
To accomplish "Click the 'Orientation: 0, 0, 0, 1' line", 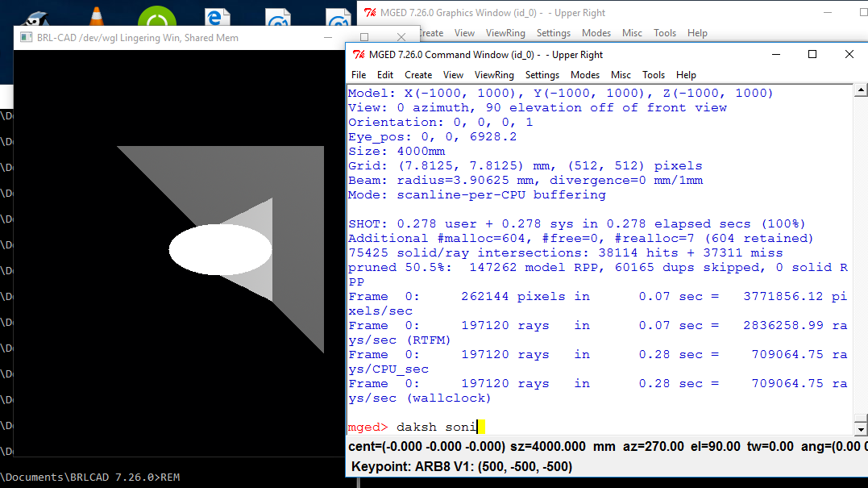I will (x=440, y=122).
